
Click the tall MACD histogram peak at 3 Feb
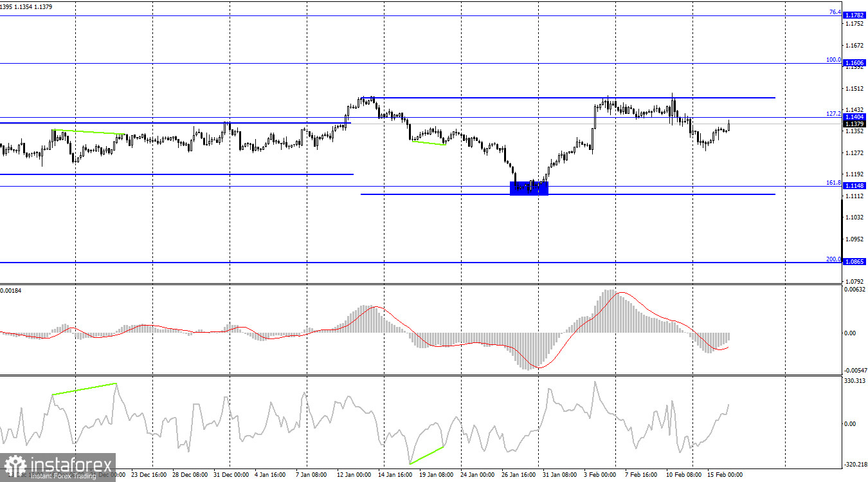point(610,311)
